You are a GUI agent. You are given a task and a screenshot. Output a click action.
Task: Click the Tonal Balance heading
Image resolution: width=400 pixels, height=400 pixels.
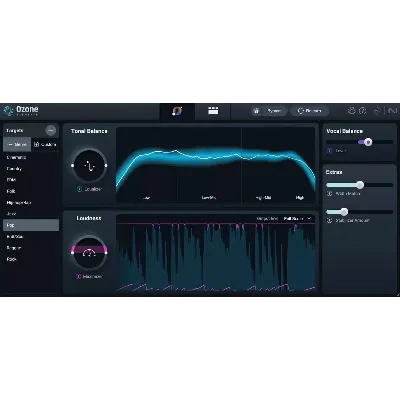pos(89,131)
